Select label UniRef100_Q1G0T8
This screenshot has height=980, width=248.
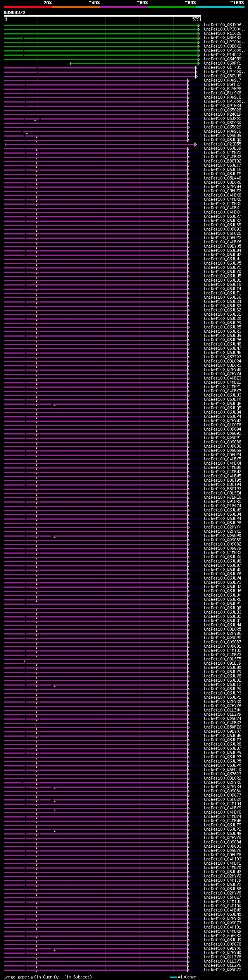222,425
